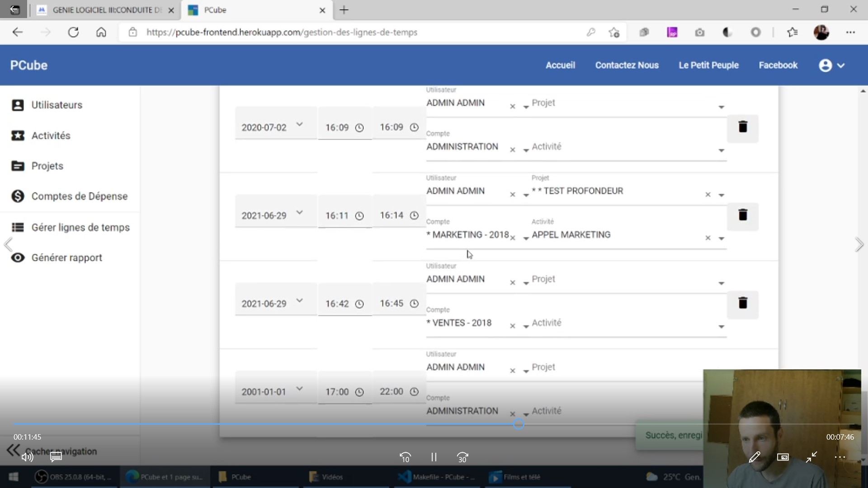Image resolution: width=868 pixels, height=488 pixels.
Task: Expand date picker for 2001-01-01
Action: tap(299, 389)
